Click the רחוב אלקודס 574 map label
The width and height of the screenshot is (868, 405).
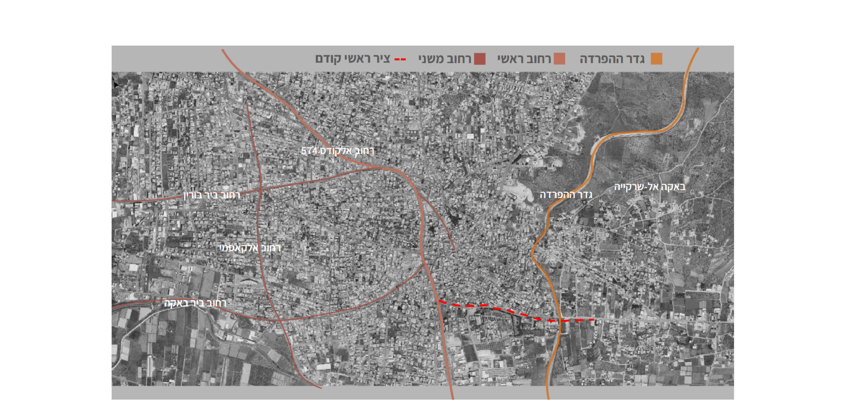point(338,151)
